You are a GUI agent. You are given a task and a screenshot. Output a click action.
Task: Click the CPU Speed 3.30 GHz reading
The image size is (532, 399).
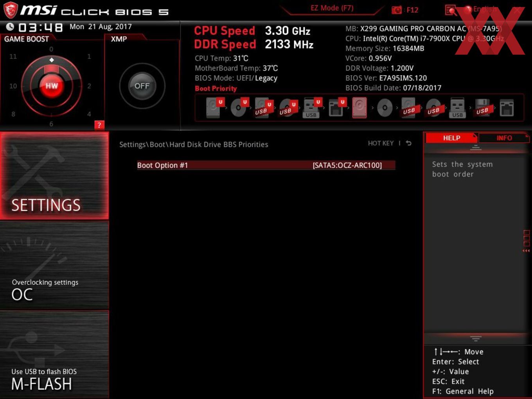(252, 31)
